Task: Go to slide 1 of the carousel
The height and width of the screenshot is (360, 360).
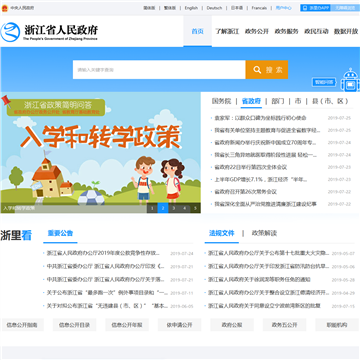Action: coord(152,208)
